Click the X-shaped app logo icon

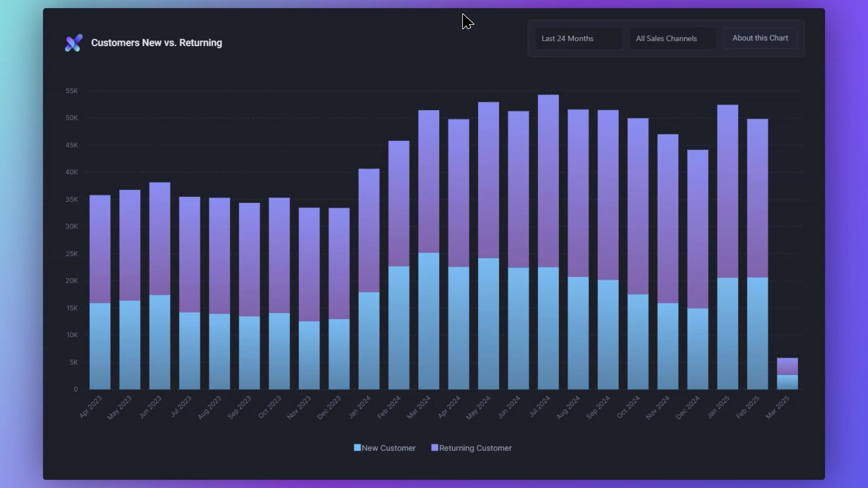(73, 43)
